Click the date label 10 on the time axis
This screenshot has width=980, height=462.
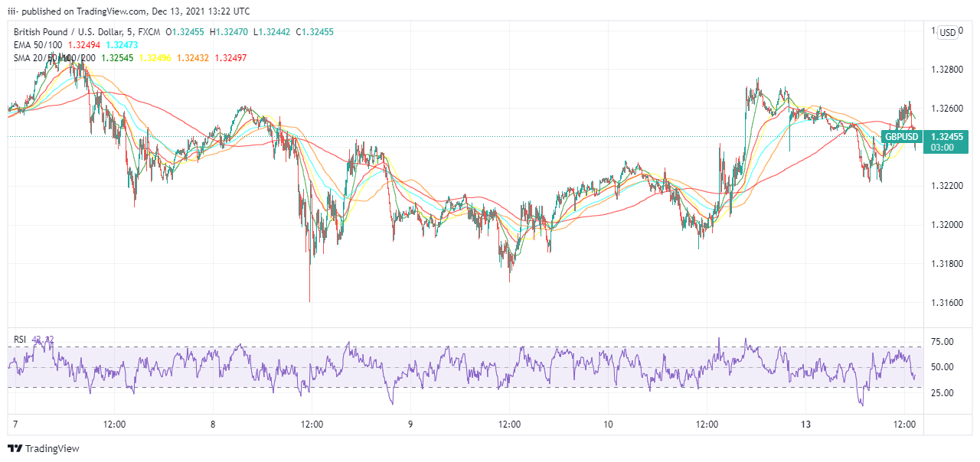(x=608, y=425)
